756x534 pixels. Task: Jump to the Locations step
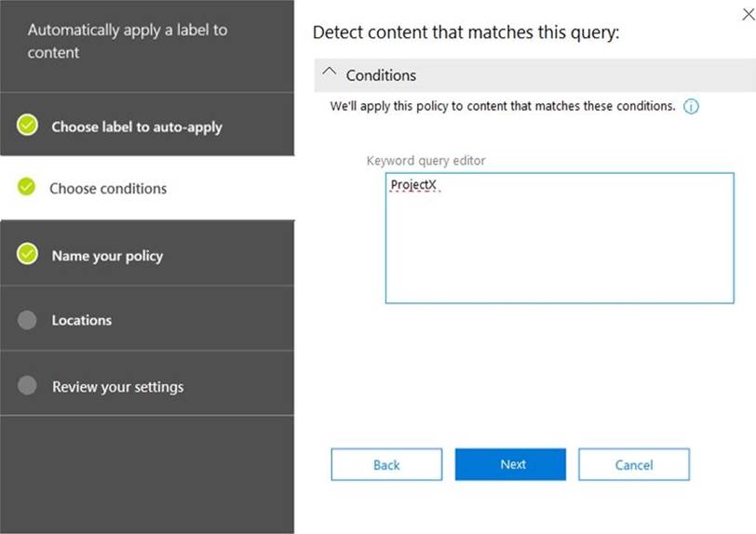click(x=82, y=320)
